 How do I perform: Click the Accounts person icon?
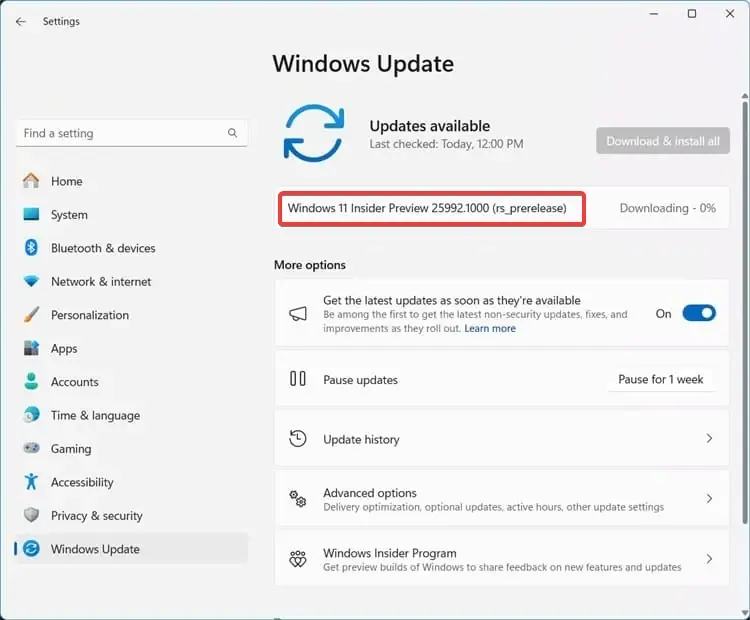(x=31, y=381)
